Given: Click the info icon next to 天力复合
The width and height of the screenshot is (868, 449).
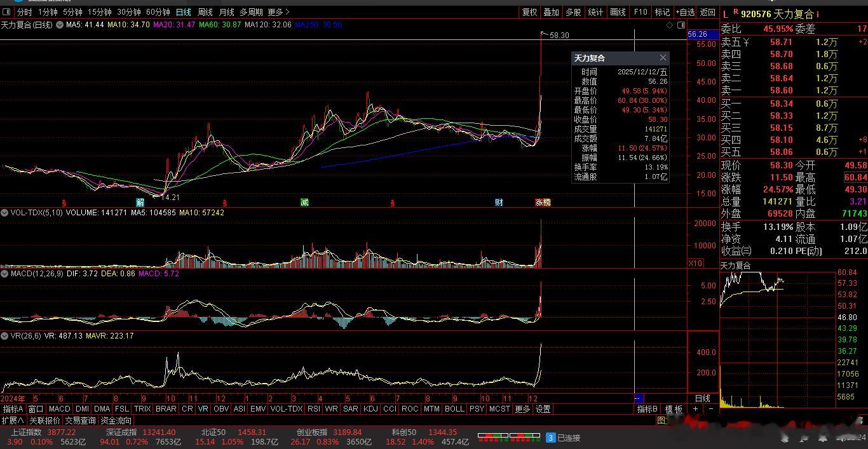Looking at the screenshot, I should coord(818,13).
